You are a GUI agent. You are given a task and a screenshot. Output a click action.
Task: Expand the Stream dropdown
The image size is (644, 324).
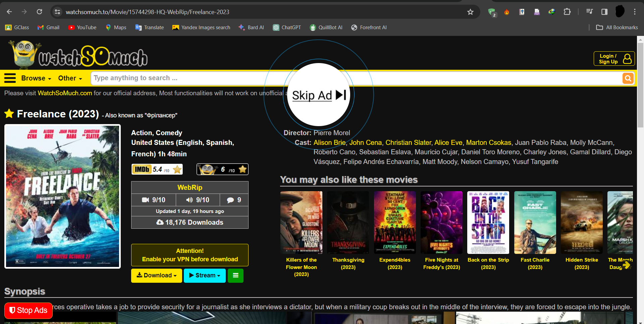pyautogui.click(x=205, y=275)
